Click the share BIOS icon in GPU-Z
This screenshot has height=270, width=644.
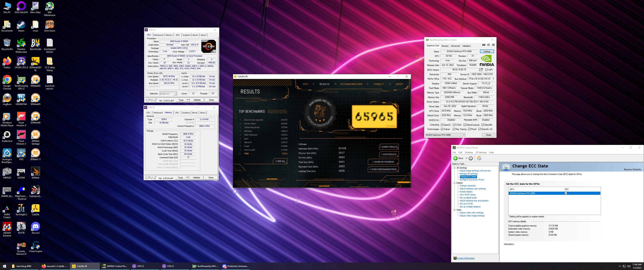point(481,70)
